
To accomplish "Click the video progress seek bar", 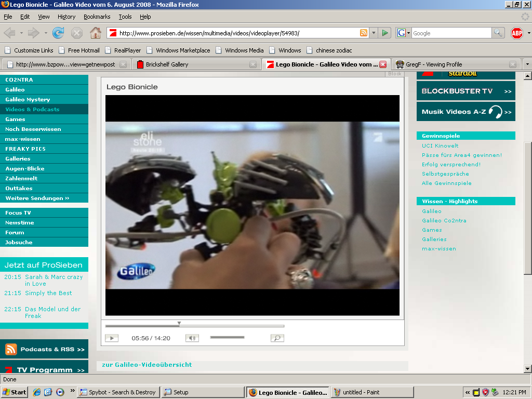I will coord(194,326).
